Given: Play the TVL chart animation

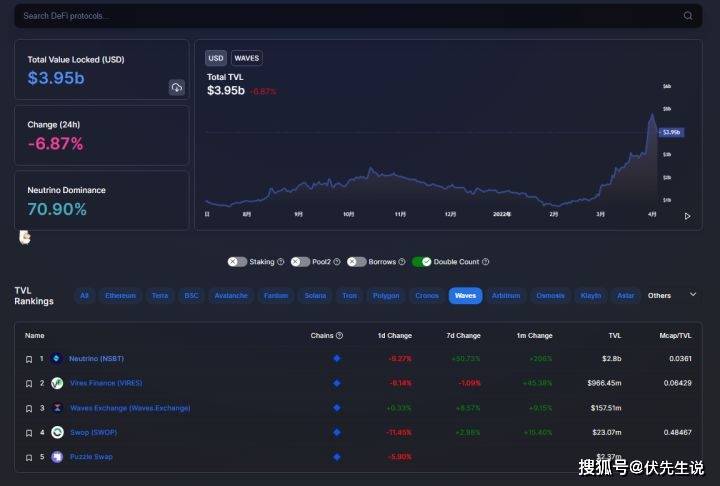Looking at the screenshot, I should pyautogui.click(x=687, y=216).
